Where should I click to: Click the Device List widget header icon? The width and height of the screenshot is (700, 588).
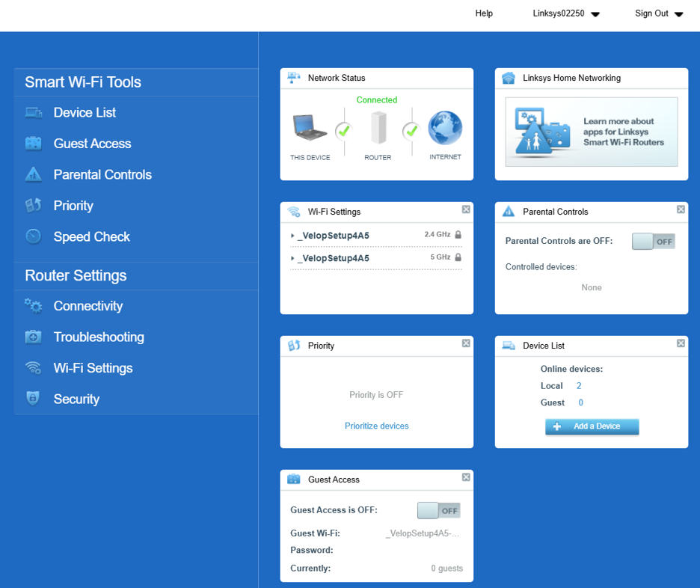(x=509, y=345)
